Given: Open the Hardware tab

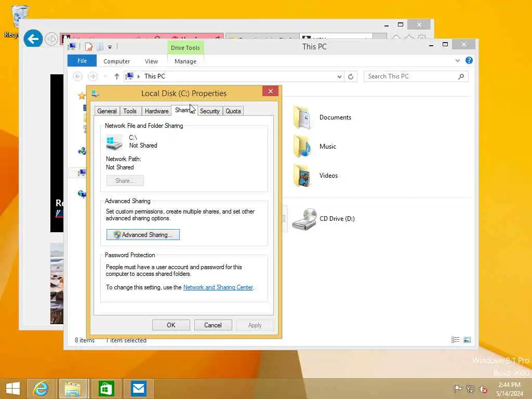Looking at the screenshot, I should [156, 111].
